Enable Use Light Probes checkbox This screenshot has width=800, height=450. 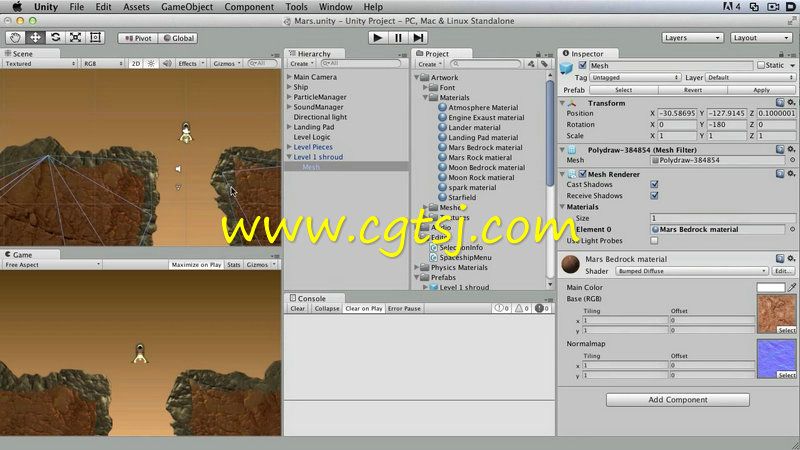click(x=654, y=240)
